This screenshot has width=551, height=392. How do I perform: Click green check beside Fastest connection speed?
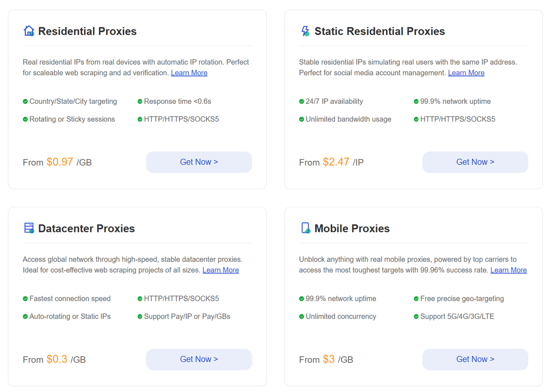[x=25, y=298]
